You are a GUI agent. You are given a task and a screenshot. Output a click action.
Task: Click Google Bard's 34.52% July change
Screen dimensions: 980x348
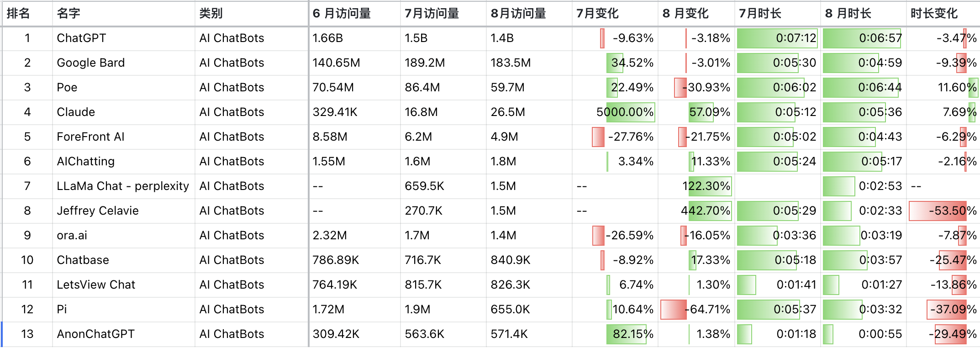pyautogui.click(x=615, y=63)
